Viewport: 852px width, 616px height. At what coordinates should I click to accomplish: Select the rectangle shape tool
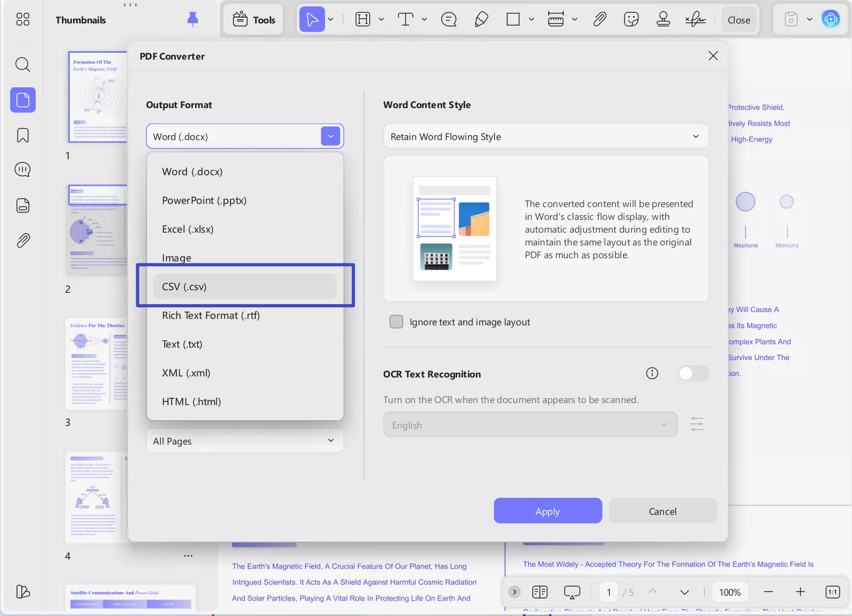tap(513, 20)
